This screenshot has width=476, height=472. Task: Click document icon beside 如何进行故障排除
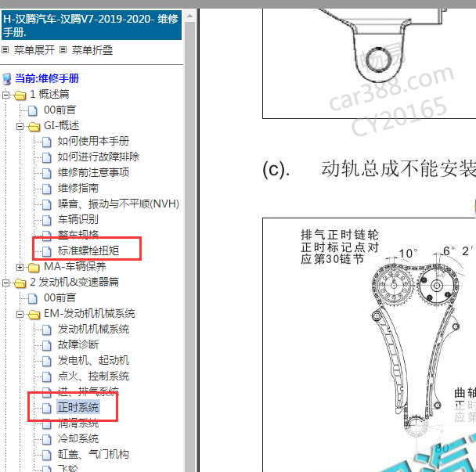coord(46,157)
